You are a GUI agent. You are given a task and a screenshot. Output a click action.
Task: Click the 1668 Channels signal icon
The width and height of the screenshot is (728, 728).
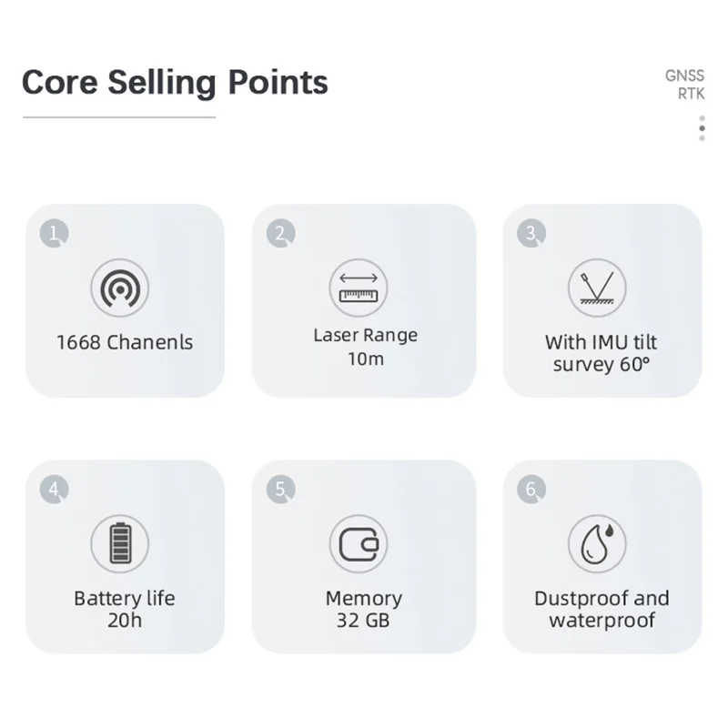tap(120, 288)
